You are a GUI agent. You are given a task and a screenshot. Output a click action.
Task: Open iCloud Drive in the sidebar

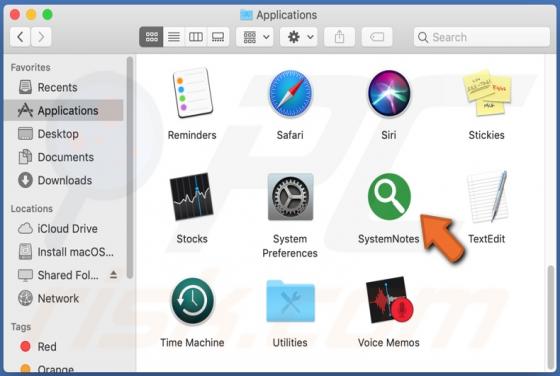(64, 229)
